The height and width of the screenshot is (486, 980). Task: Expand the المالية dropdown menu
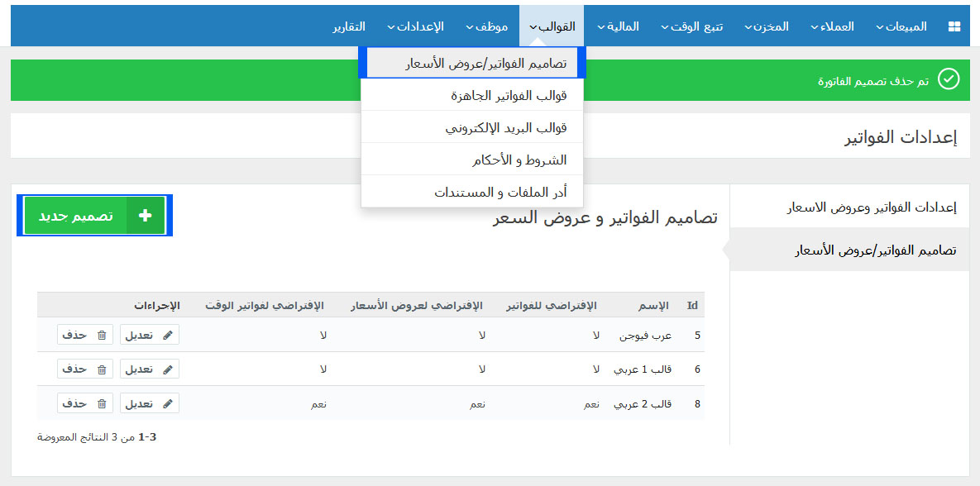click(x=618, y=26)
